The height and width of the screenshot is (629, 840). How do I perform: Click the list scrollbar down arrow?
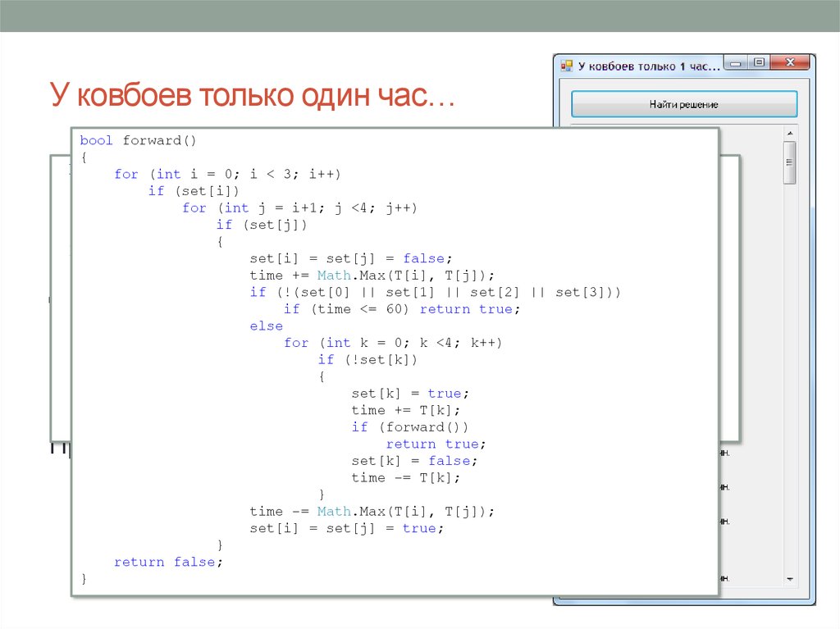tap(790, 578)
